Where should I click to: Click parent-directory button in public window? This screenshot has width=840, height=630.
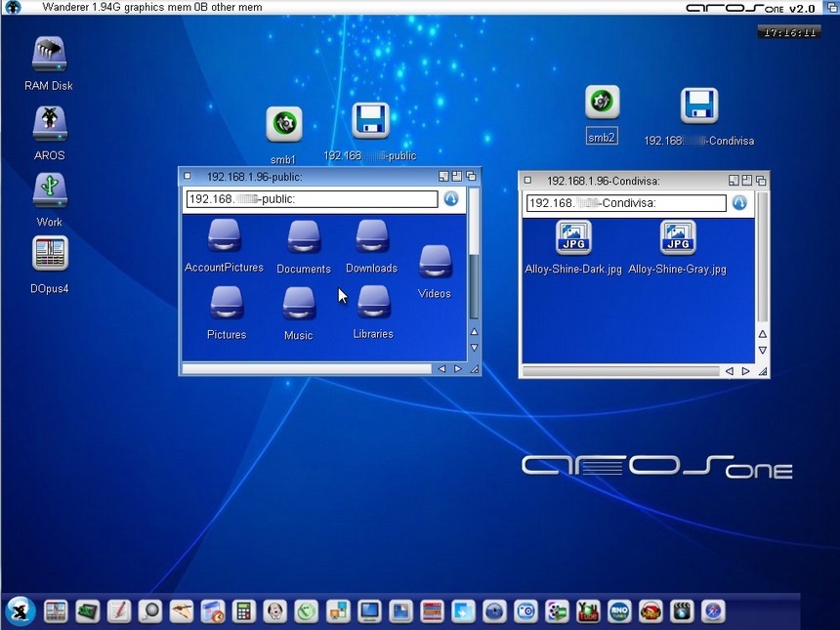451,199
